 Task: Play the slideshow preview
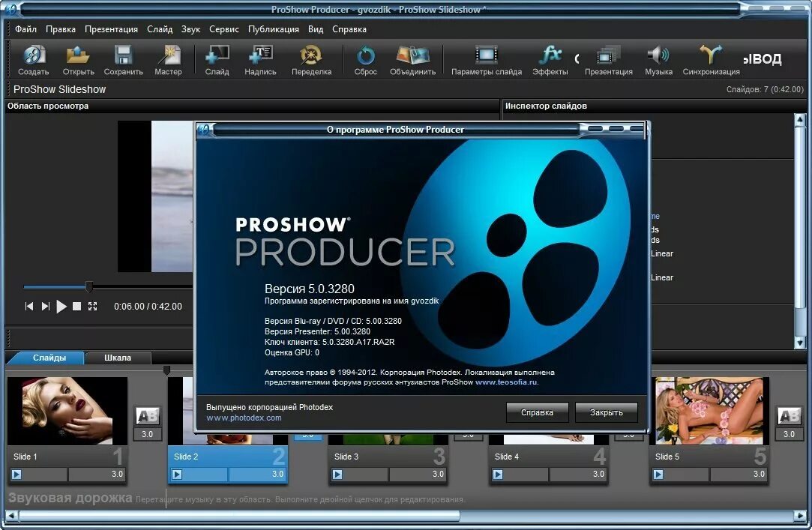[61, 307]
